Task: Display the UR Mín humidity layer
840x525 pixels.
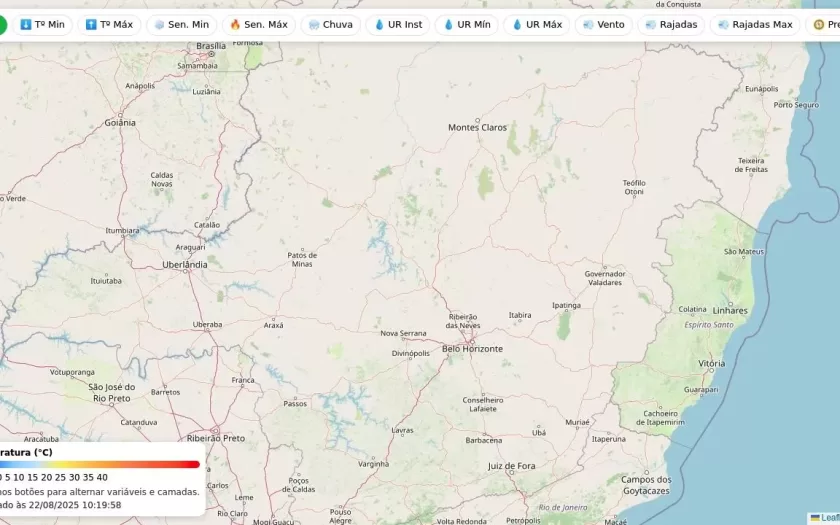Action: pyautogui.click(x=467, y=25)
